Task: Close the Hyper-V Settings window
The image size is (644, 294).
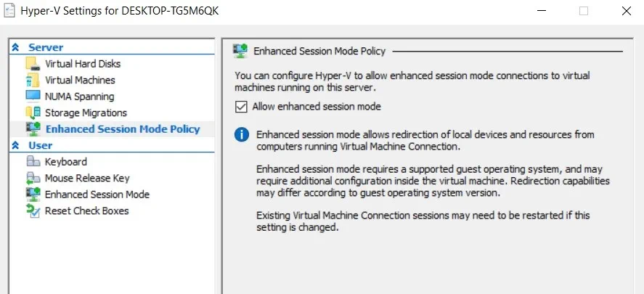Action: click(x=626, y=11)
